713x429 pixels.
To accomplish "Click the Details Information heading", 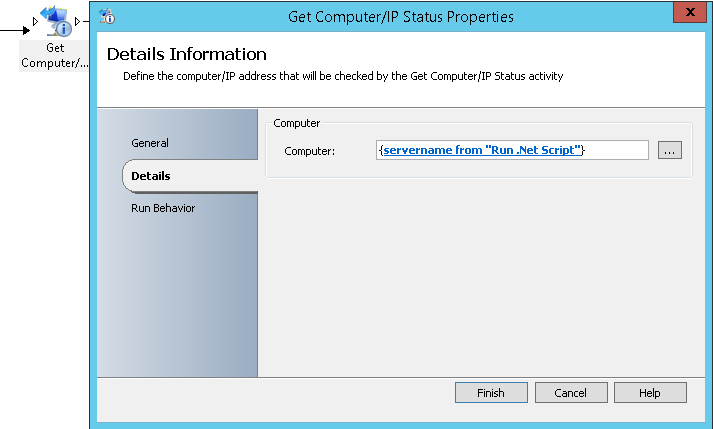I will click(x=186, y=54).
